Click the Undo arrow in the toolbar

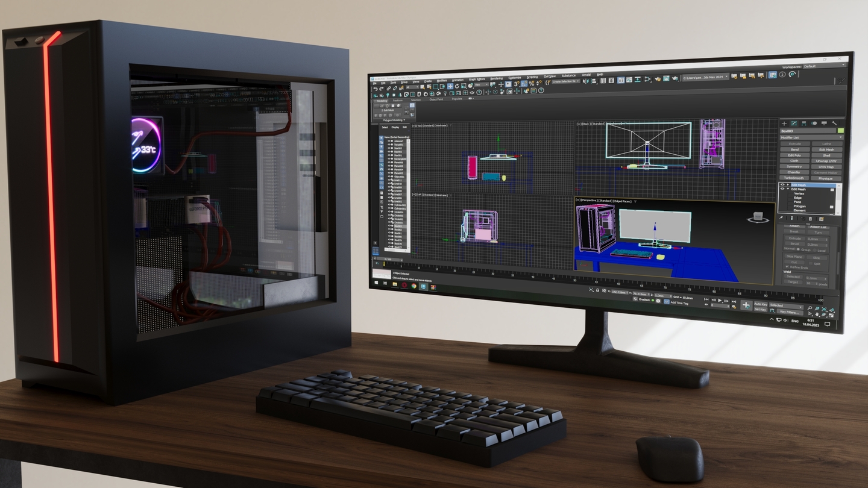pyautogui.click(x=375, y=88)
